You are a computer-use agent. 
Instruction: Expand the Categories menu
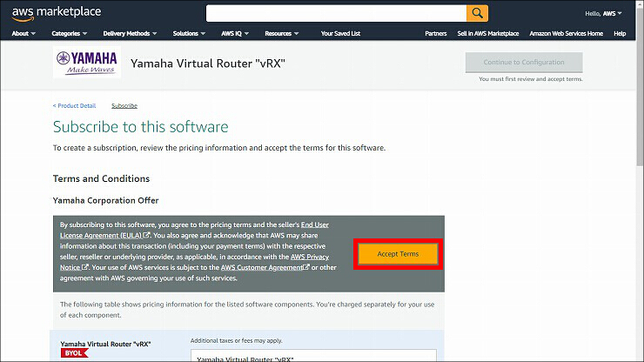69,33
